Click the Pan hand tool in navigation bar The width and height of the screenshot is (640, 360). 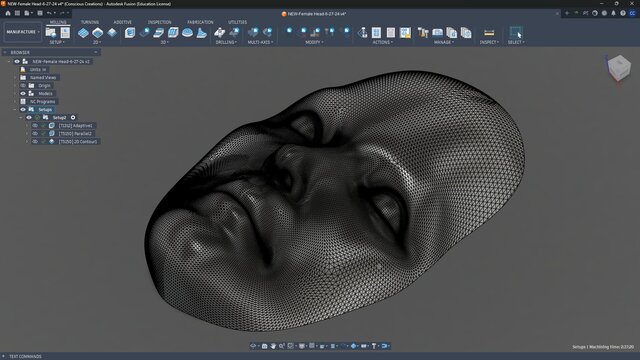[273, 346]
